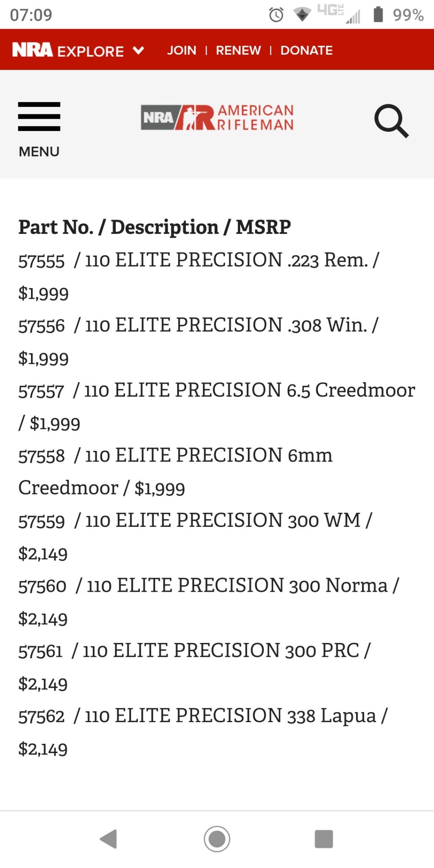
Task: Tap the search magnifier icon
Action: click(392, 121)
